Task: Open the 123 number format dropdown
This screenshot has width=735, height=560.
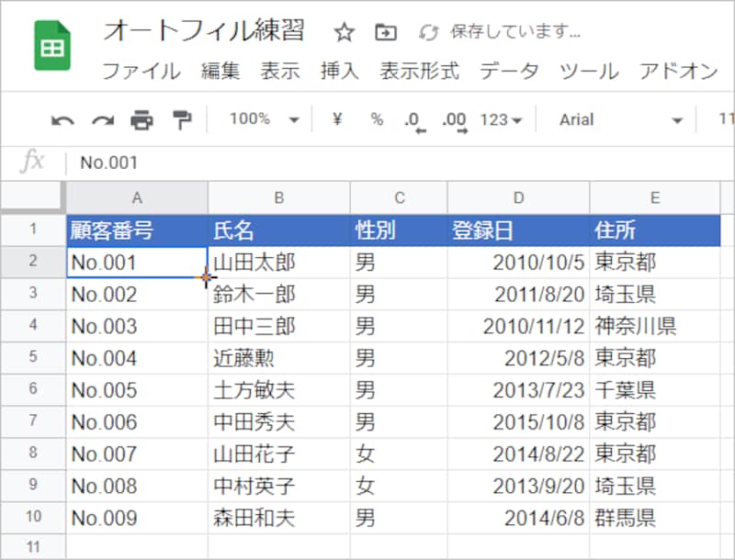Action: [x=497, y=119]
